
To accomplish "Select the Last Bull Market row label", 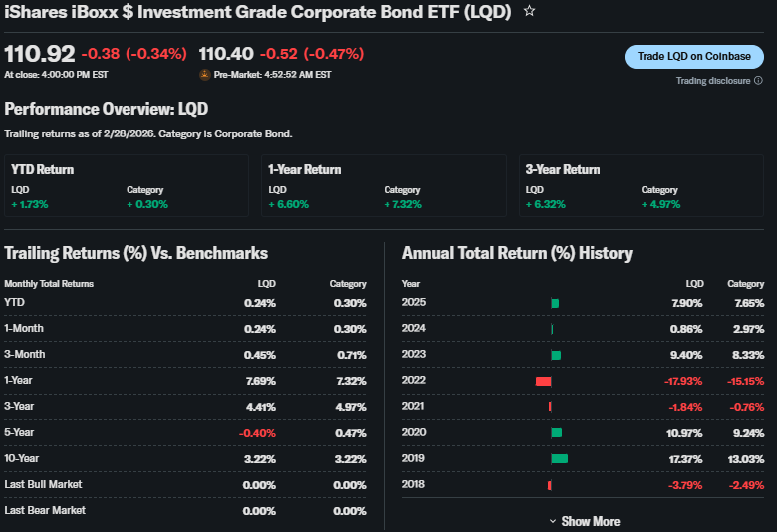I will (x=43, y=484).
